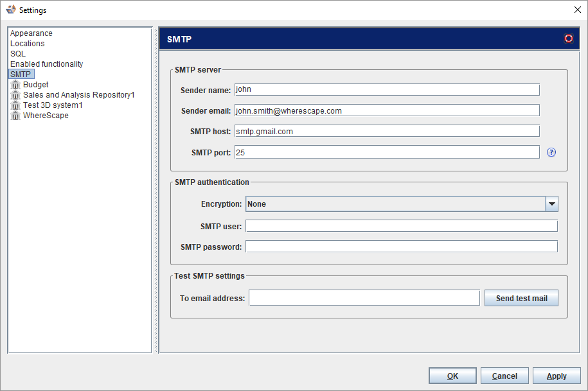Click the Test 3D system1 repository icon
Screen dimensions: 588x391
click(15, 105)
